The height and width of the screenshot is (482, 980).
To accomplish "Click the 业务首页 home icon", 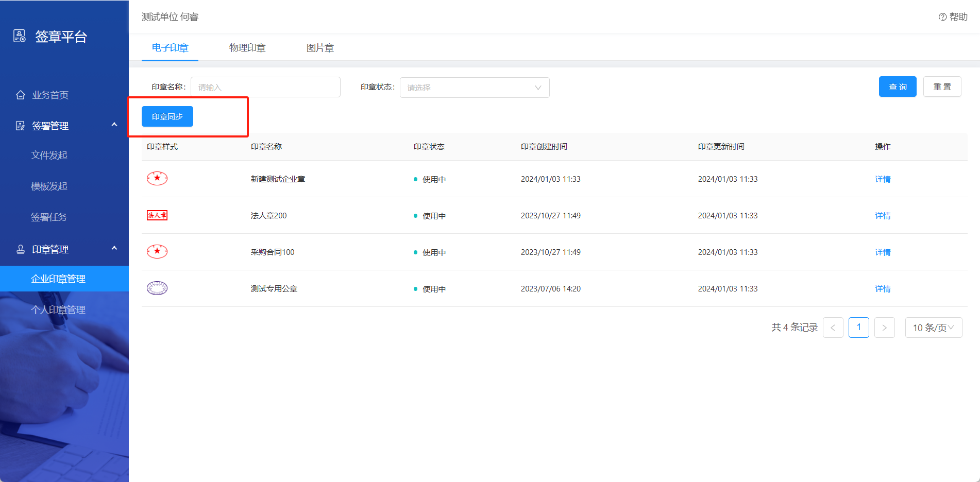I will pyautogui.click(x=21, y=95).
